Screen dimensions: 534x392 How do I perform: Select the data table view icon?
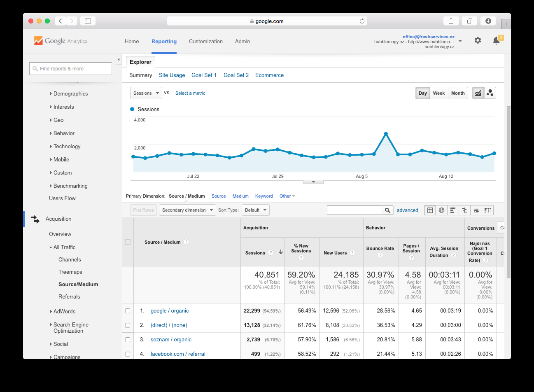pyautogui.click(x=430, y=210)
